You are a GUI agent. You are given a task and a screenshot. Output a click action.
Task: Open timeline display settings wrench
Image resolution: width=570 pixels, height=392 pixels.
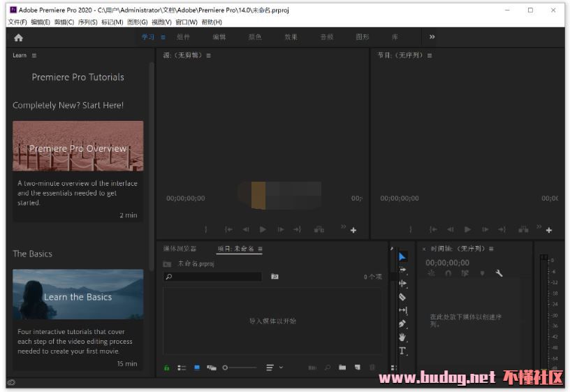499,273
